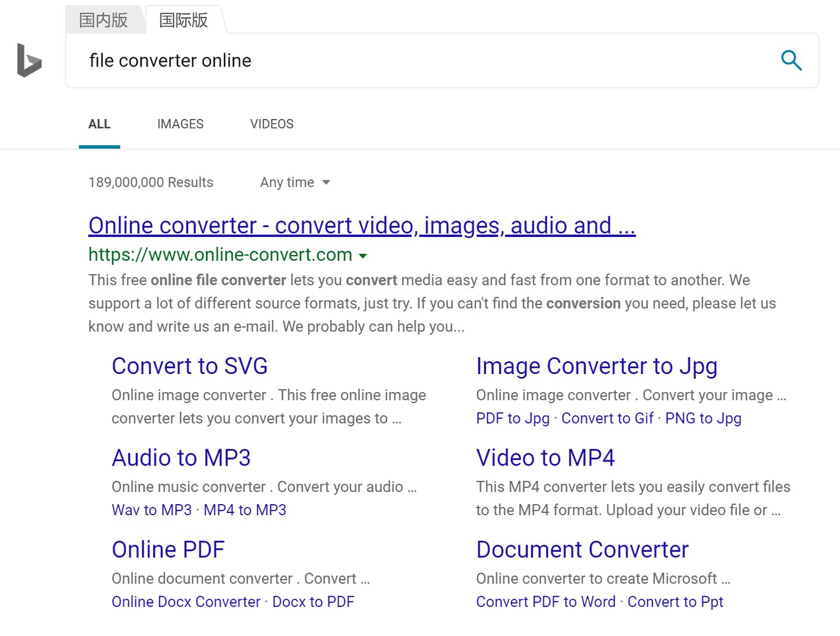Open the Docx to PDF sublink
The height and width of the screenshot is (636, 840).
pyautogui.click(x=313, y=601)
